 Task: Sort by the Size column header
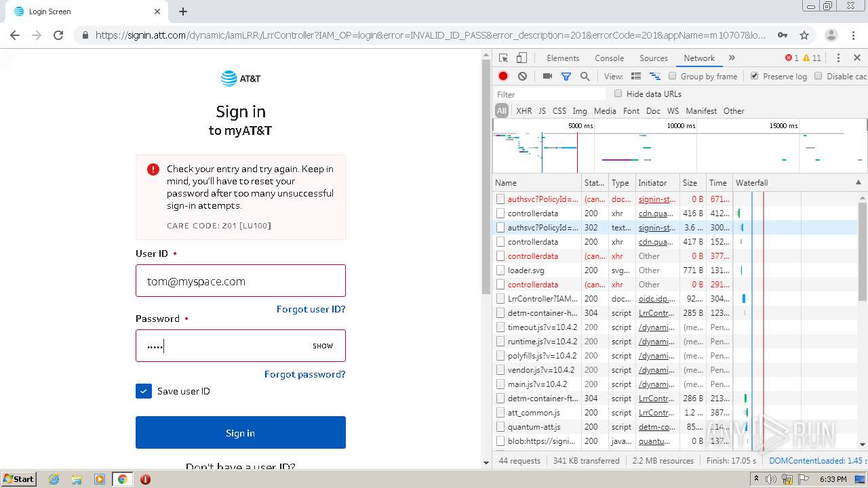click(692, 182)
